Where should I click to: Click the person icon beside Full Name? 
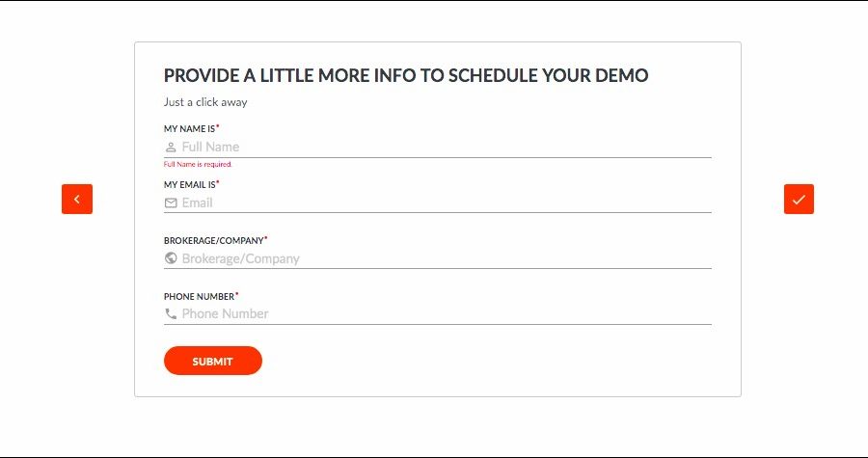[x=171, y=148]
